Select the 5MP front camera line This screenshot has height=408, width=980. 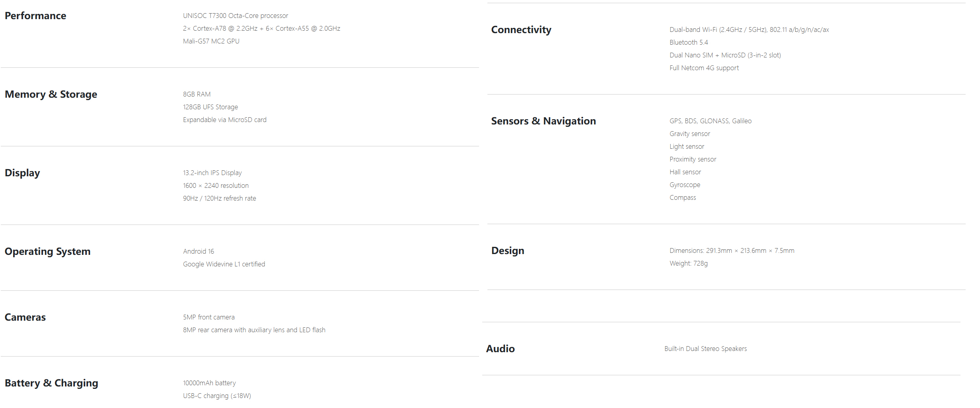[x=209, y=317]
